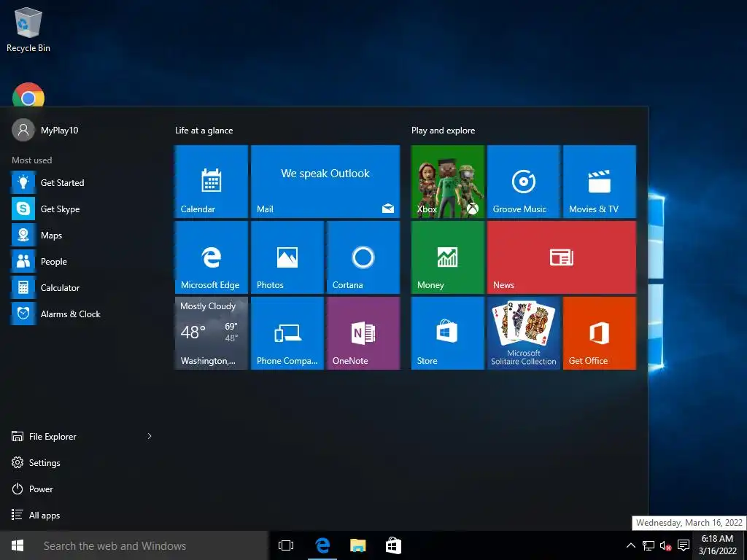Show hidden system tray icons
Viewport: 747px width, 560px height.
point(630,545)
